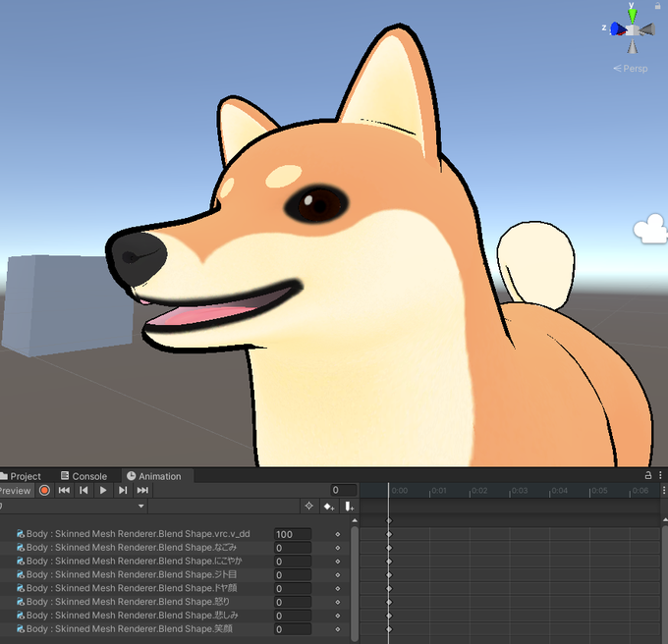Screen dimensions: 668x644
Task: Open key options diamond for vrc.v_dd
Action: [x=337, y=534]
